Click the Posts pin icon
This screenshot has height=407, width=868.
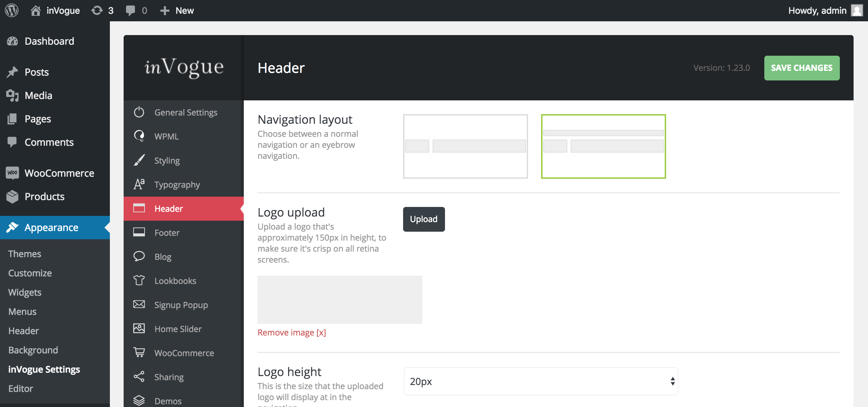[12, 72]
